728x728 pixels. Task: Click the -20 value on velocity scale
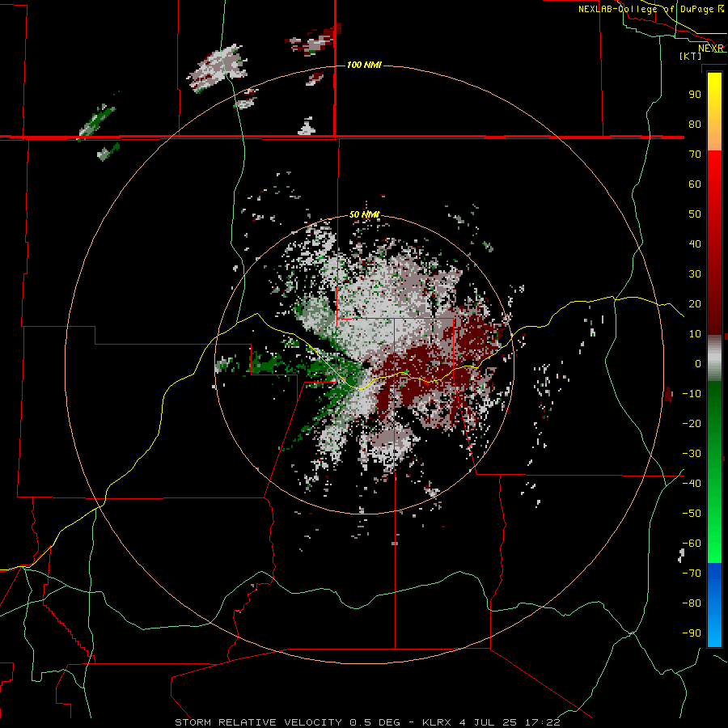[x=692, y=424]
